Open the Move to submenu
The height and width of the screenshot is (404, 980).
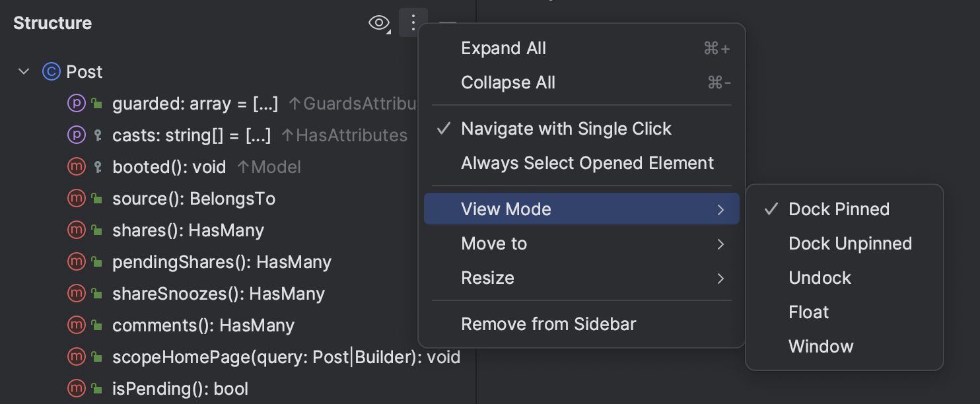click(582, 244)
